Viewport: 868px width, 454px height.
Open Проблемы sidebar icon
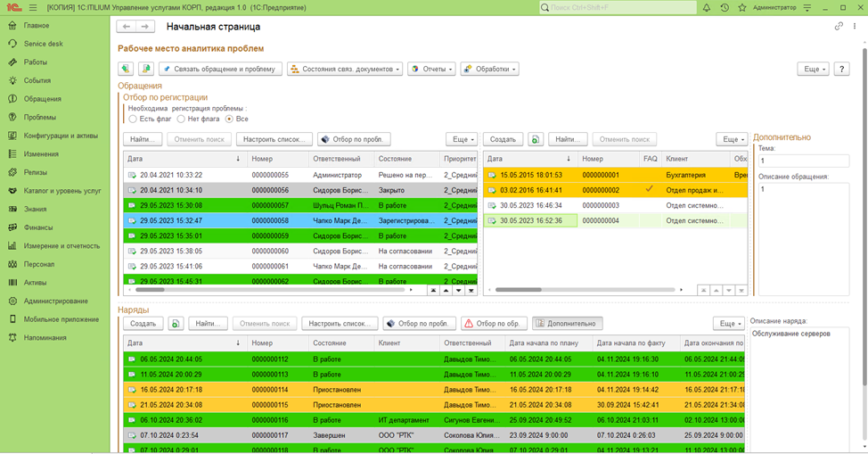12,117
